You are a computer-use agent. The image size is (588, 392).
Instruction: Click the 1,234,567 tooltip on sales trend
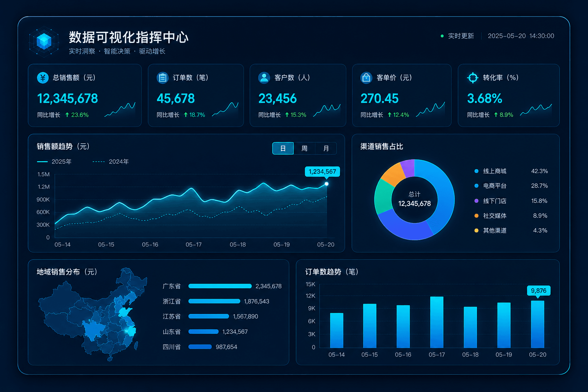(322, 171)
